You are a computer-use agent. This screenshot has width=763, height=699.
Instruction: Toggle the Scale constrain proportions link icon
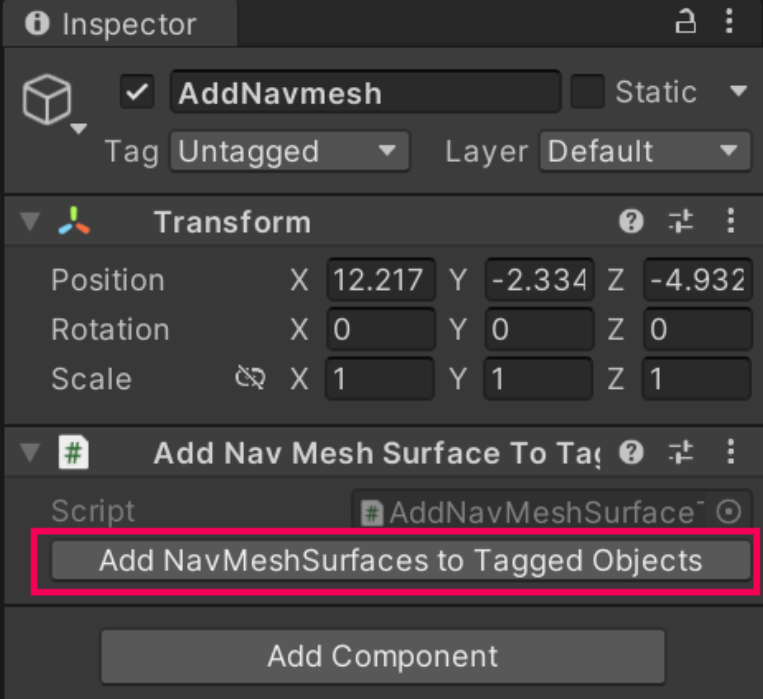click(x=249, y=379)
